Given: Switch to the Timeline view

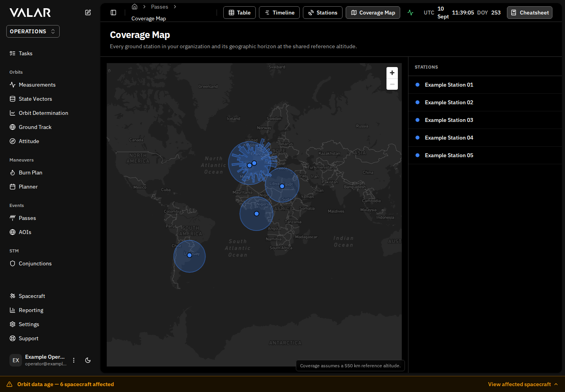Looking at the screenshot, I should tap(279, 13).
